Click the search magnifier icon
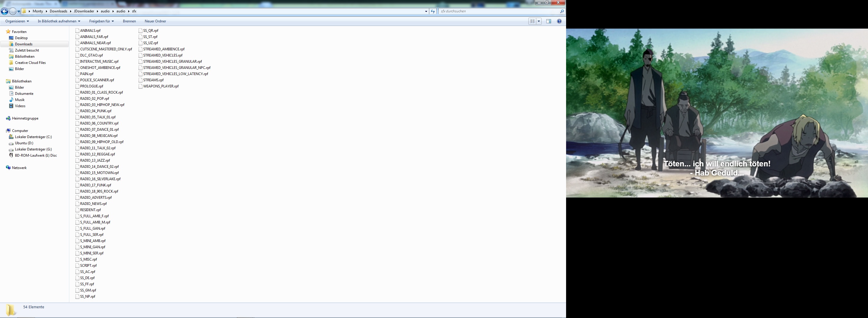 (562, 11)
